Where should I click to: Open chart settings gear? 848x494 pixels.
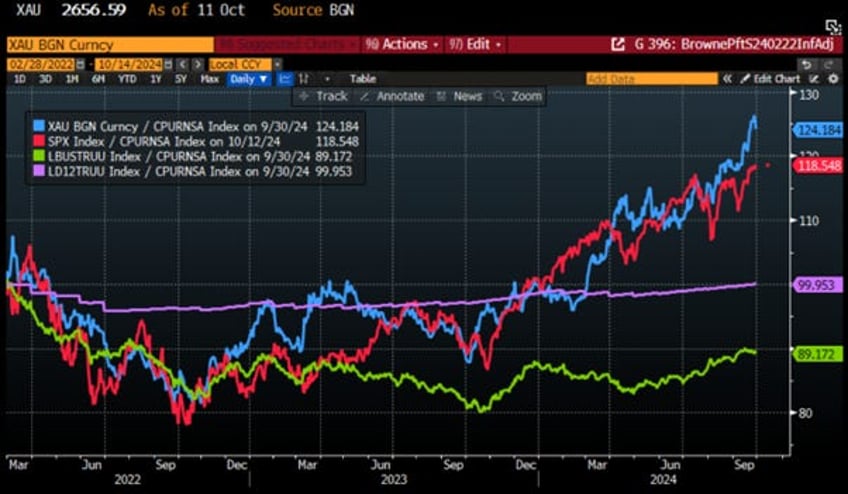click(833, 79)
